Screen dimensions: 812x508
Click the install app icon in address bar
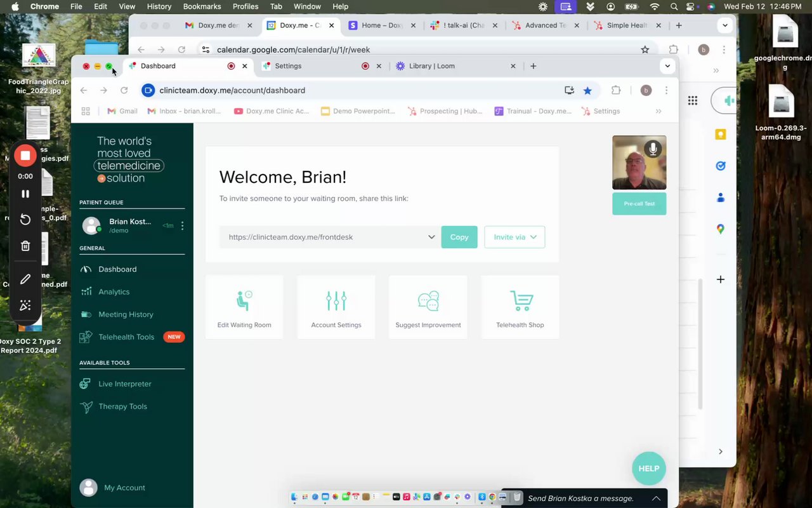tap(569, 90)
